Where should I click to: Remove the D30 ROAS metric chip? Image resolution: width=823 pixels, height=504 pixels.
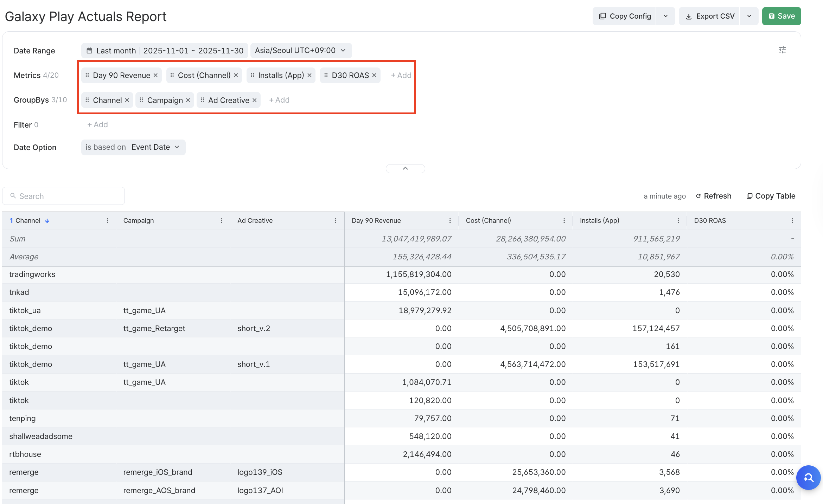click(x=374, y=75)
